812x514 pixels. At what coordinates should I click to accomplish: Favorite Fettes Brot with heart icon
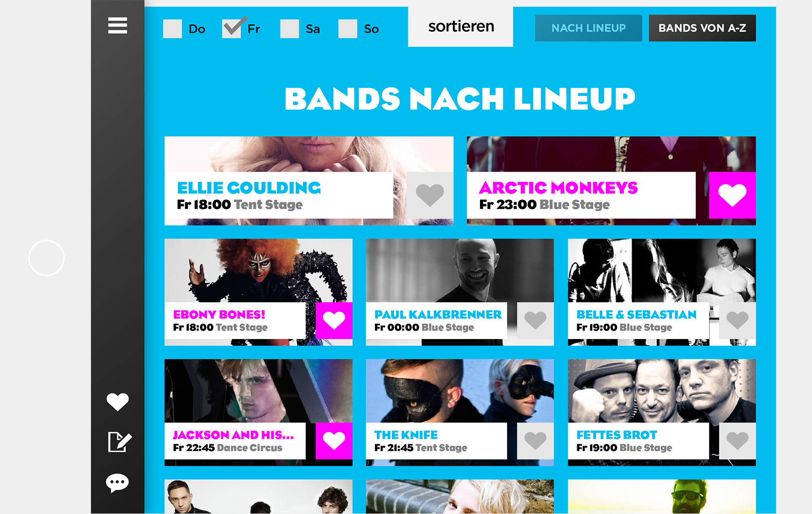[x=738, y=441]
